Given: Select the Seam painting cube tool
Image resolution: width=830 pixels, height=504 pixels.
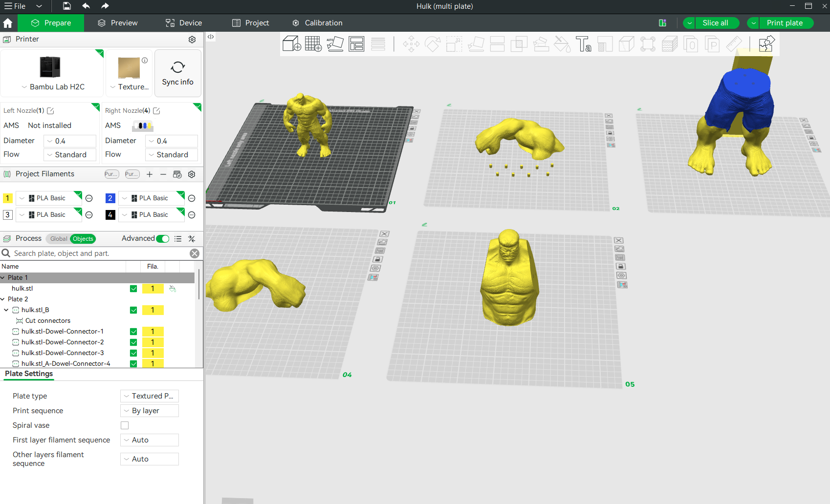Looking at the screenshot, I should (626, 44).
